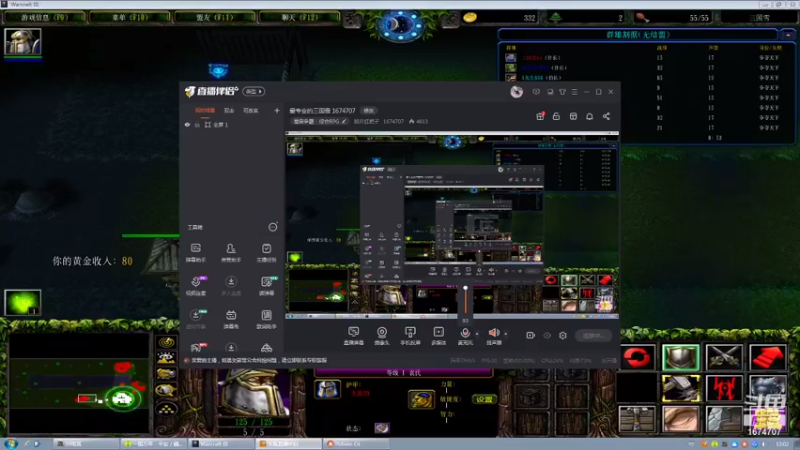Toggle minimap terrain display button
Image resolution: width=800 pixels, height=450 pixels.
[166, 358]
